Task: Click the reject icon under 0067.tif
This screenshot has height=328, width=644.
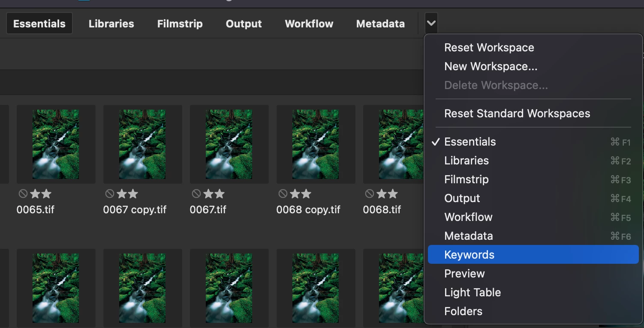Action: [x=196, y=194]
